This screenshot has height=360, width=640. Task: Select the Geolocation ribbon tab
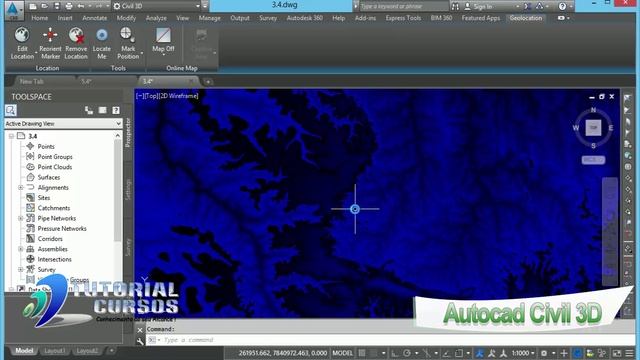pos(526,18)
